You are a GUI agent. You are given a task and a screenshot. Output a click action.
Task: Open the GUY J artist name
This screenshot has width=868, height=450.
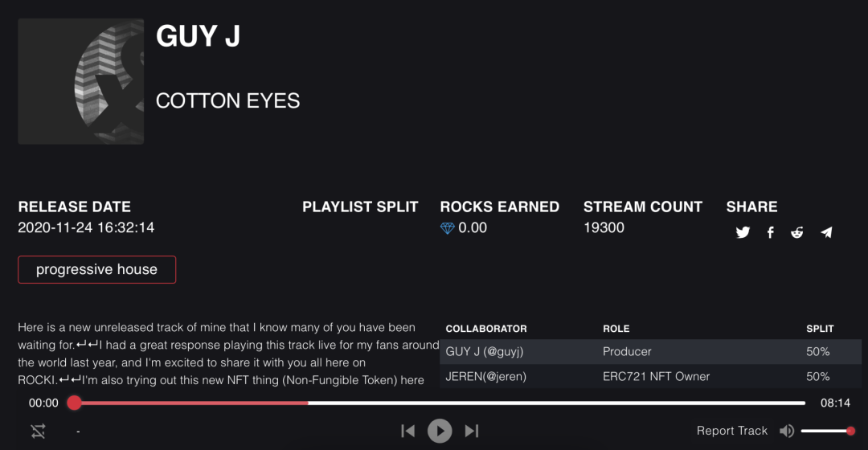pos(198,36)
